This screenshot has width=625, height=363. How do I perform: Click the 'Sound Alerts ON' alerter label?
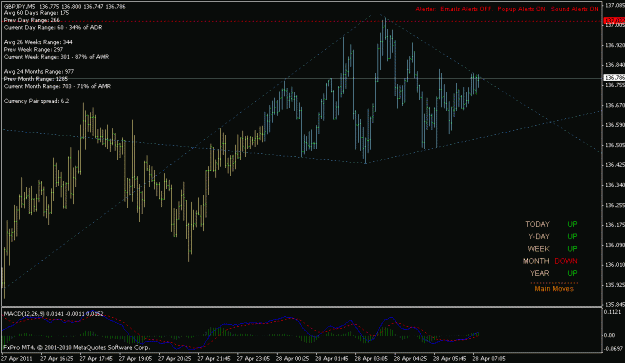(x=574, y=9)
